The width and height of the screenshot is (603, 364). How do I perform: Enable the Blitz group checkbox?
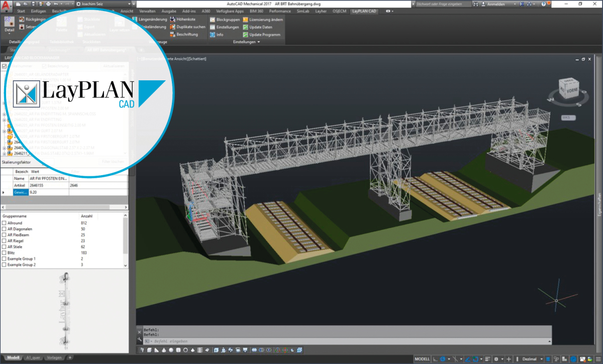[4, 252]
